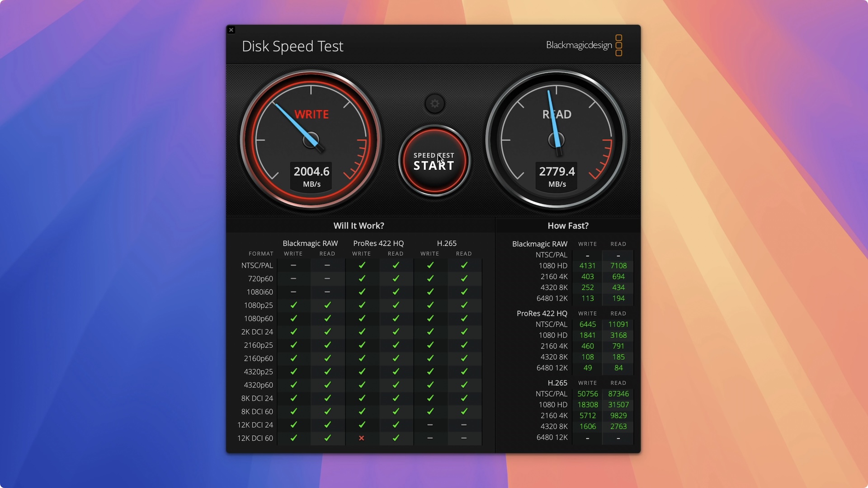This screenshot has height=488, width=868.
Task: Click Blackmagic RAW 1080 HD write value 4131
Action: coord(587,266)
